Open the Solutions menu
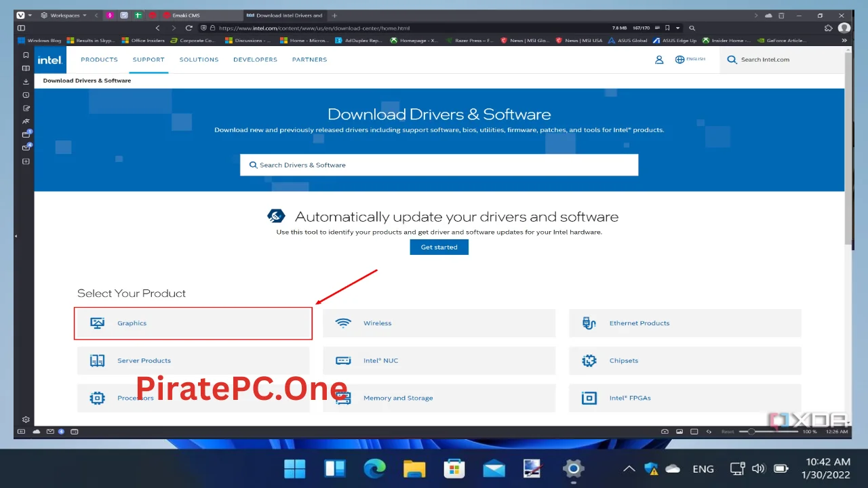868x488 pixels. click(199, 60)
